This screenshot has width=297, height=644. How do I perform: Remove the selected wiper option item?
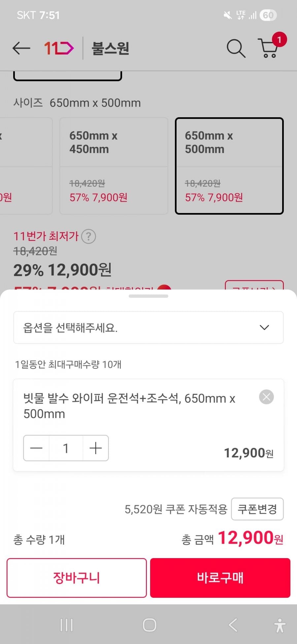[266, 397]
